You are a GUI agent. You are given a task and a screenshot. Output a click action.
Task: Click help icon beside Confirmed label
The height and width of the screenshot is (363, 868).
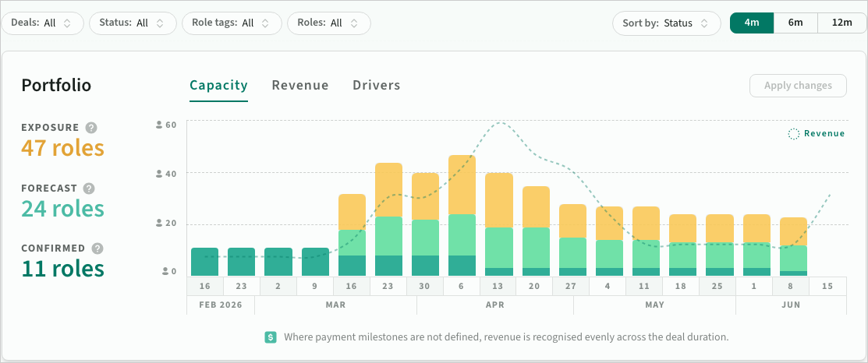[x=97, y=248]
